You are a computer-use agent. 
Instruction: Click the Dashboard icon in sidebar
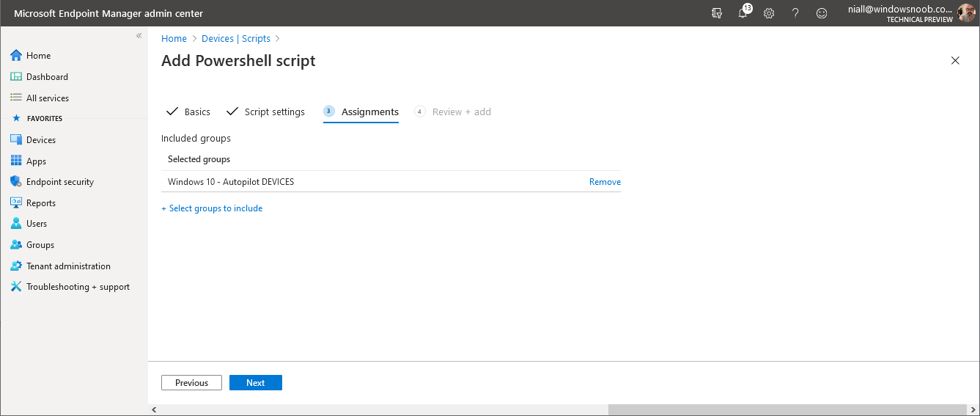click(16, 77)
